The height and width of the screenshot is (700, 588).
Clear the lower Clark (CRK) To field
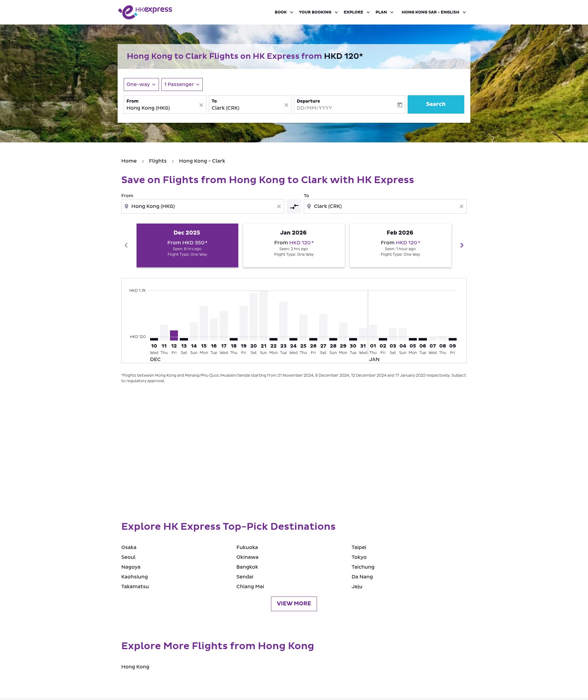461,206
